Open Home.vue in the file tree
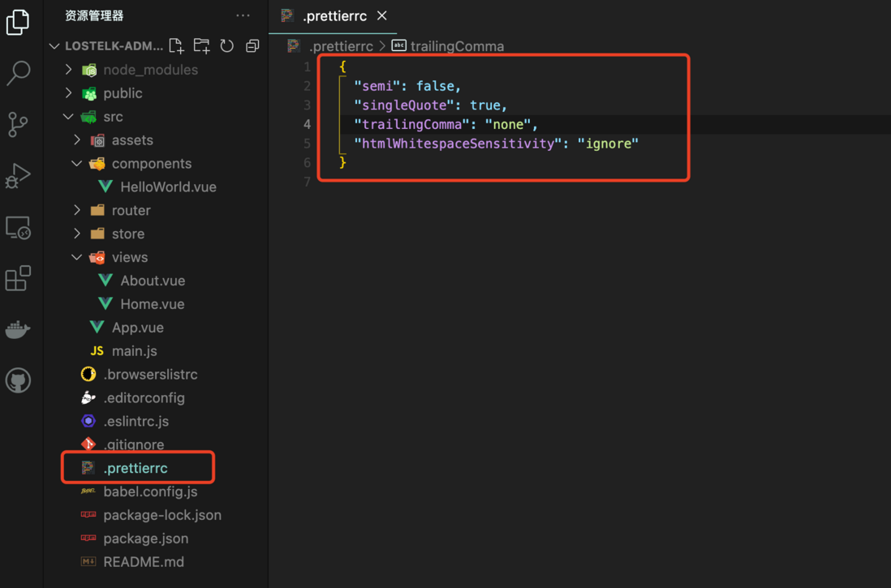This screenshot has height=588, width=891. coord(153,304)
